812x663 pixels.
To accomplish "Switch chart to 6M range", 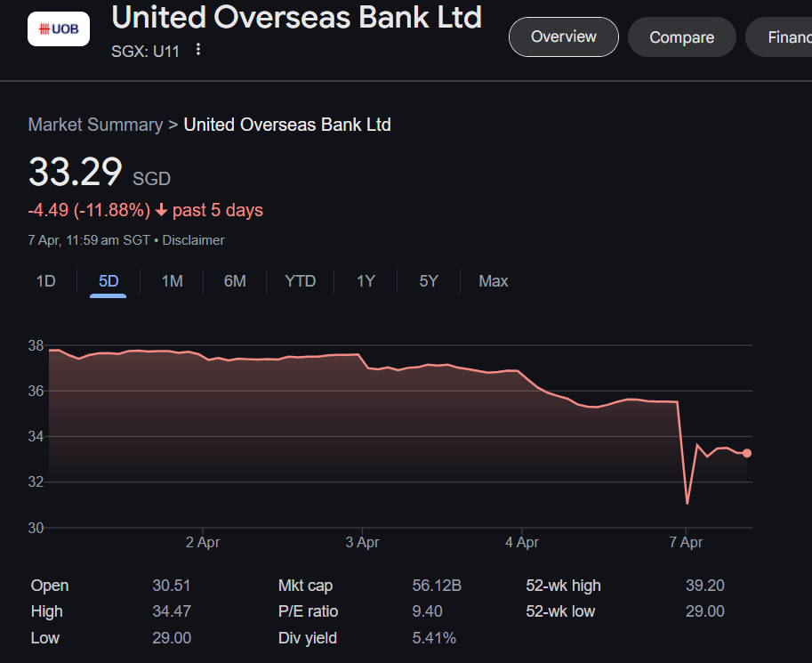I will (235, 281).
